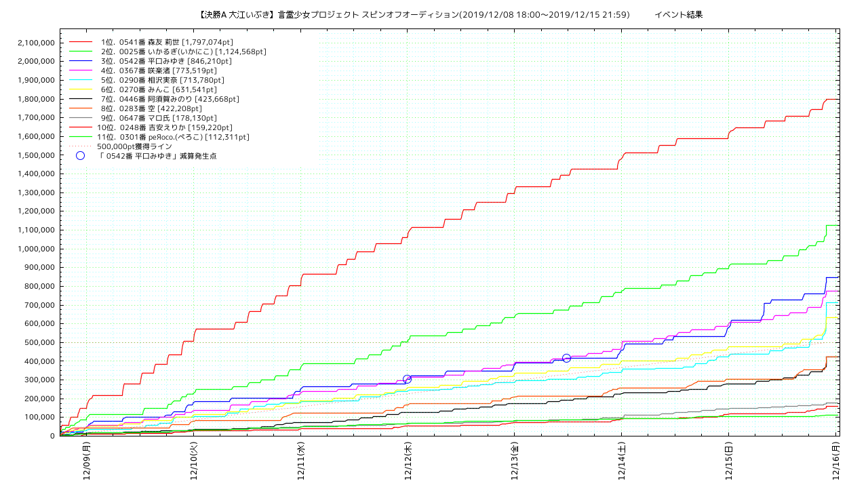Click the y-axis value '1,100,000'
This screenshot has height=488, width=868.
(35, 230)
